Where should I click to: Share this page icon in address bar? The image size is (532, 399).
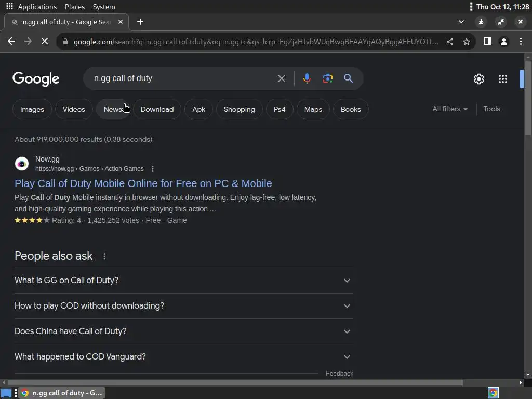(450, 42)
